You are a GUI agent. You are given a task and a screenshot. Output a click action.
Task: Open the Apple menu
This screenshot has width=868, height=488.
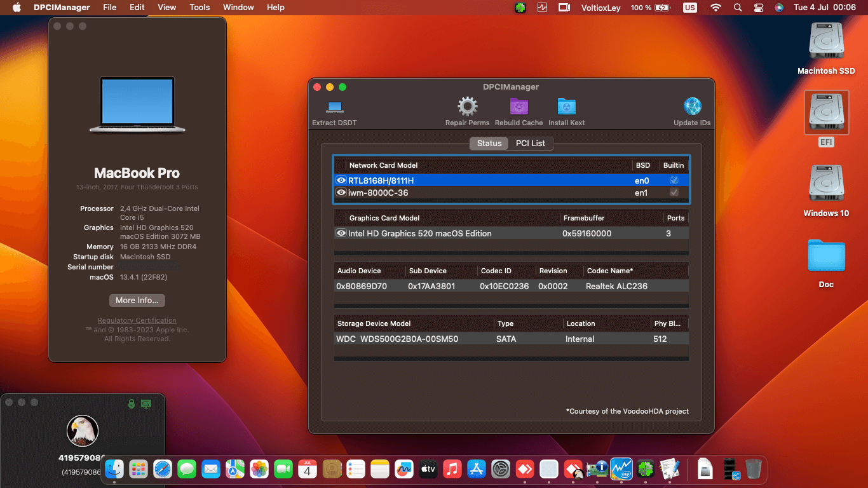pos(17,8)
